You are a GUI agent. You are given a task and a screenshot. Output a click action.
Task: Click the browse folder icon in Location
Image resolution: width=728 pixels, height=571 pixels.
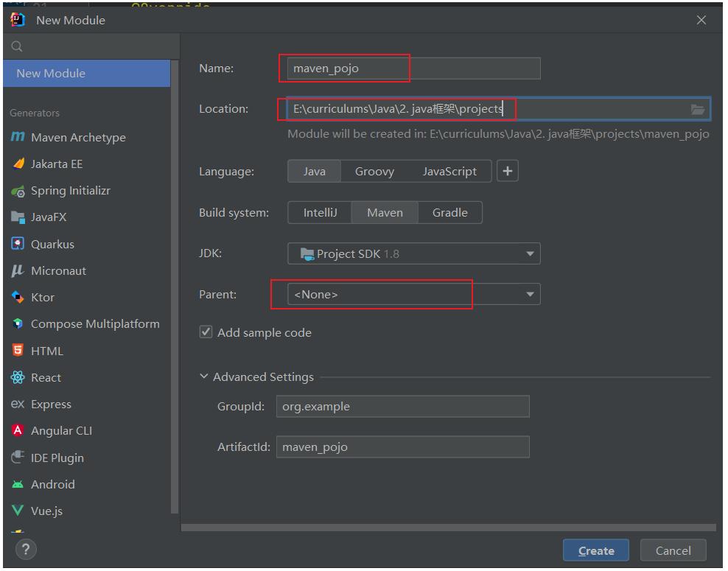point(698,110)
